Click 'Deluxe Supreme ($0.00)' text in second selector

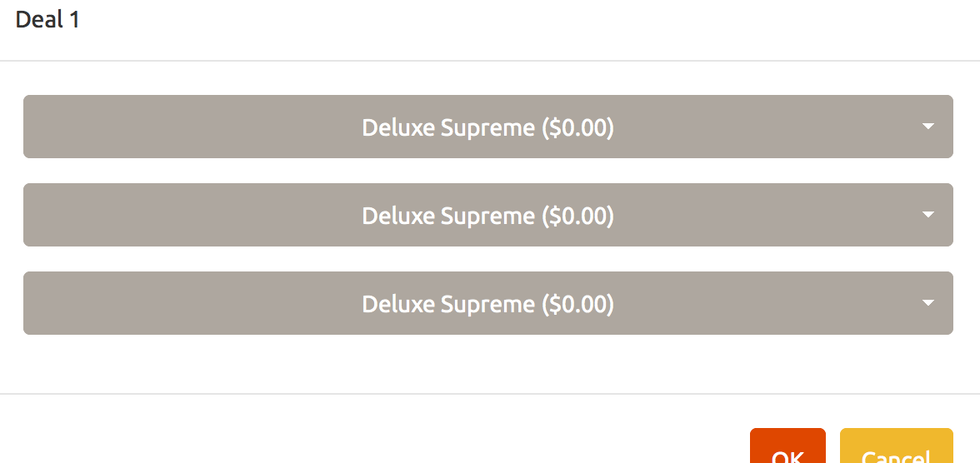(x=487, y=216)
